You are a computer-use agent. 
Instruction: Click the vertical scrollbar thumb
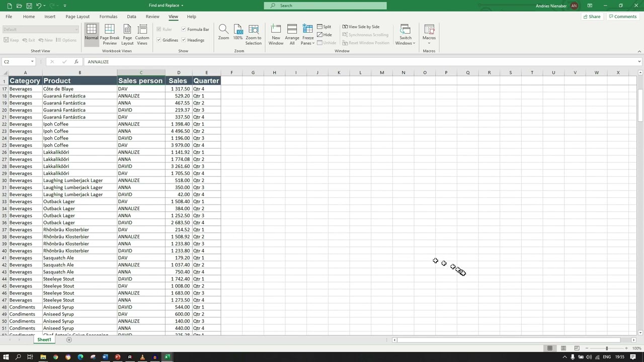pos(640,105)
